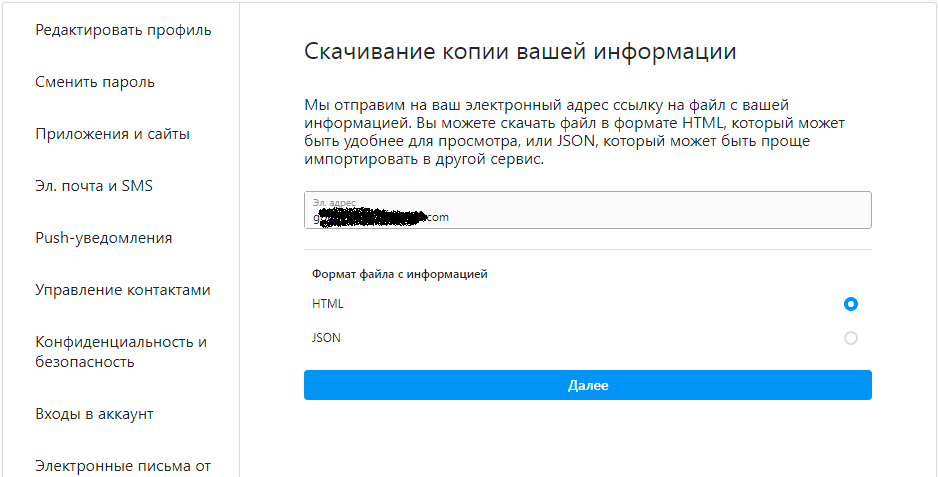The height and width of the screenshot is (477, 938).
Task: Click the Скачивание копии вашей информации heading
Action: [520, 52]
